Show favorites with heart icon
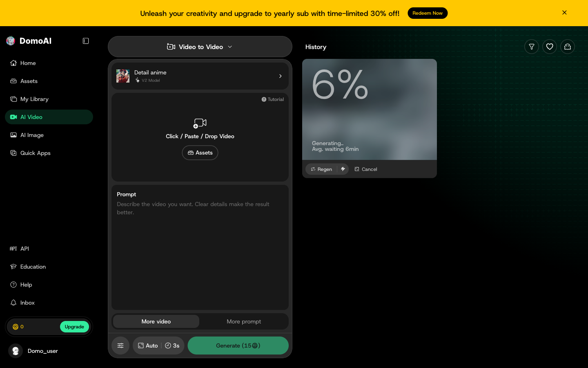 coord(550,47)
